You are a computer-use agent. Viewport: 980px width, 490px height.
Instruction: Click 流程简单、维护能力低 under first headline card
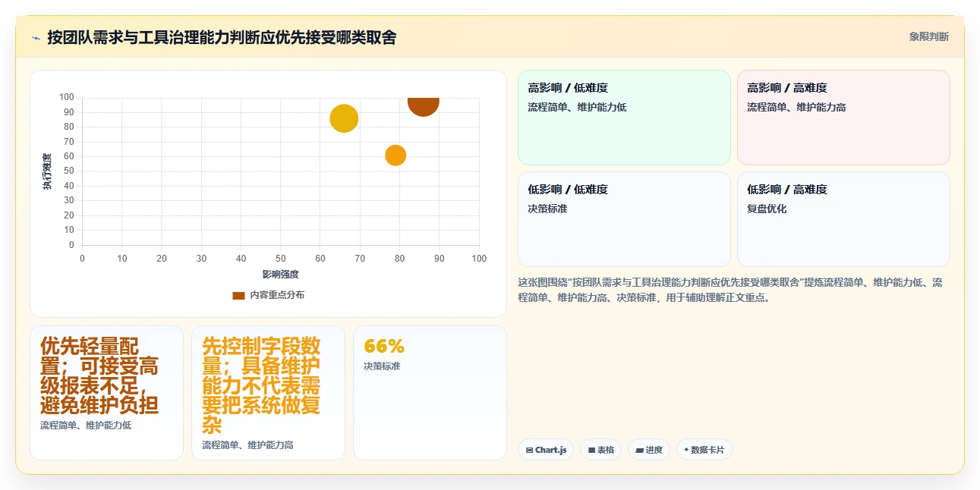tap(86, 426)
